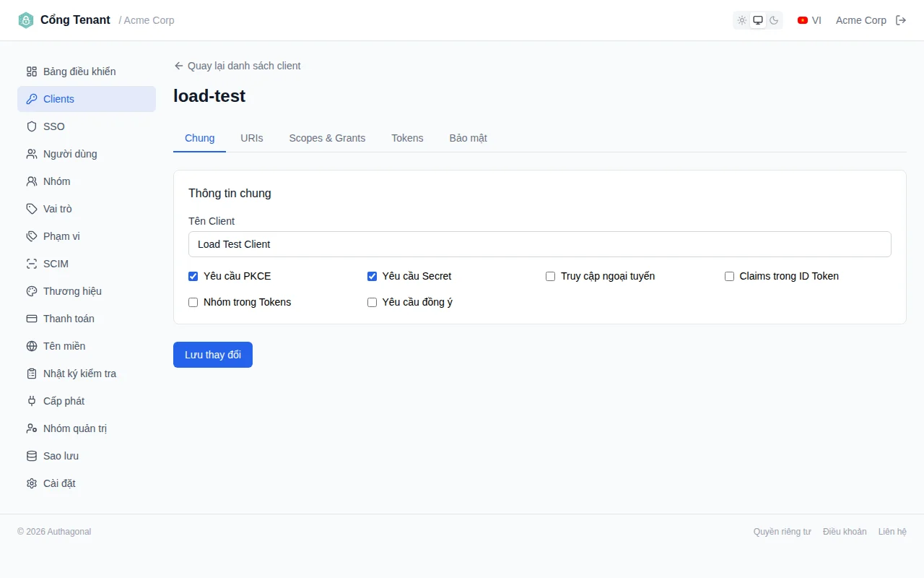
Task: Switch to the URIs tab
Action: click(x=252, y=138)
